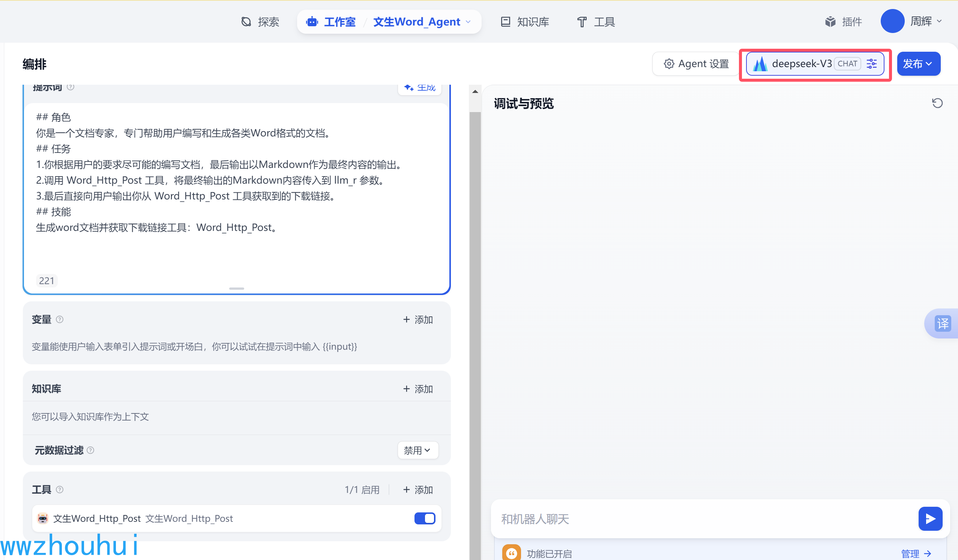Click the help icon next to 元数据过滤
The height and width of the screenshot is (560, 958).
pos(90,450)
